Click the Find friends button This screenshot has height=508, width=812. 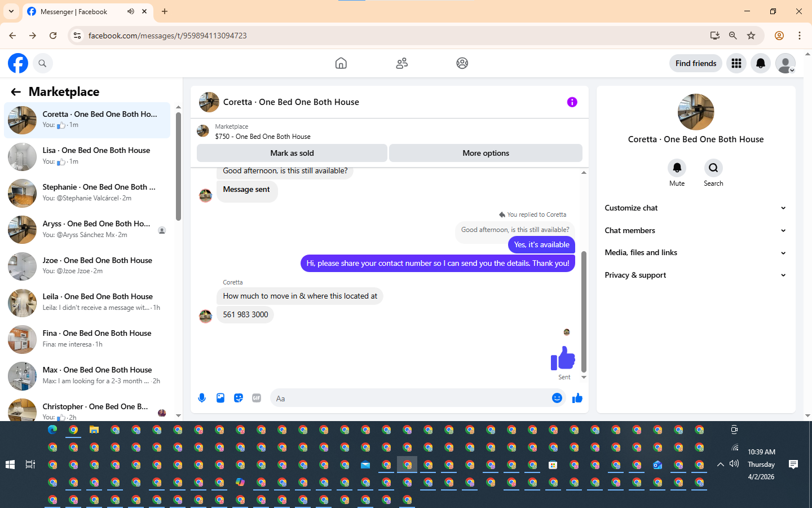click(696, 63)
